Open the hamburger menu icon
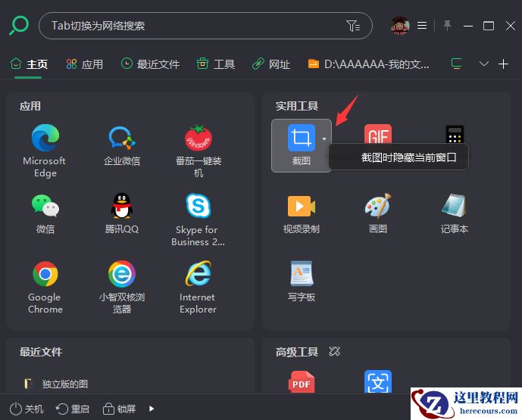Image resolution: width=522 pixels, height=420 pixels. [422, 25]
